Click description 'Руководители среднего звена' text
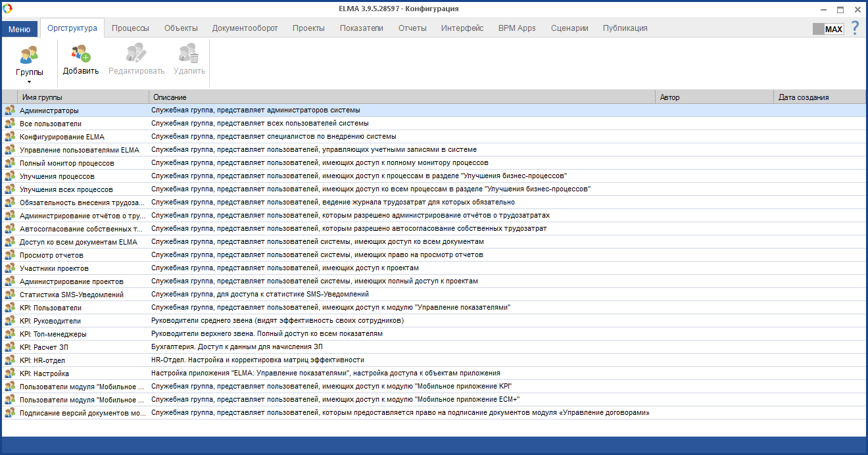The image size is (868, 455). click(277, 321)
